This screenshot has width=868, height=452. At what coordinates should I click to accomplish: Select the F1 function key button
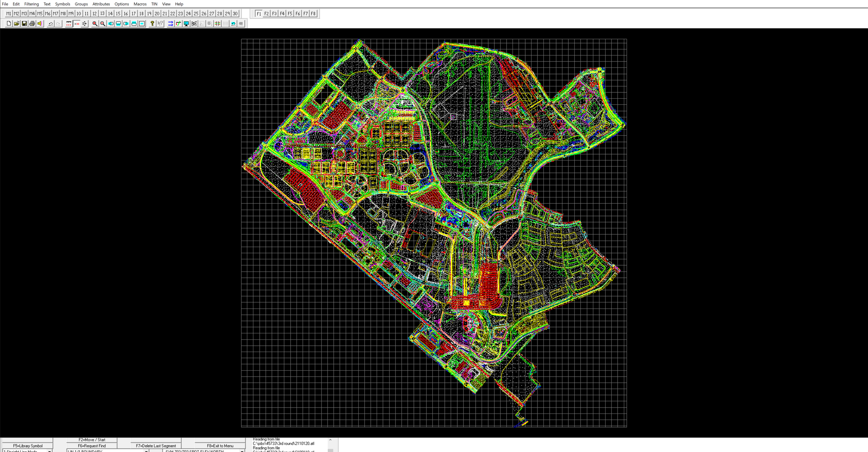pos(259,14)
